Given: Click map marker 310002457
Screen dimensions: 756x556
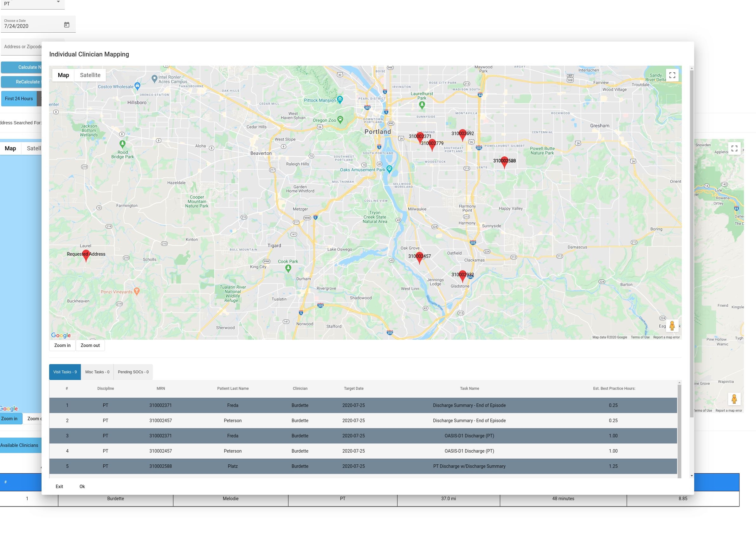Looking at the screenshot, I should click(419, 258).
